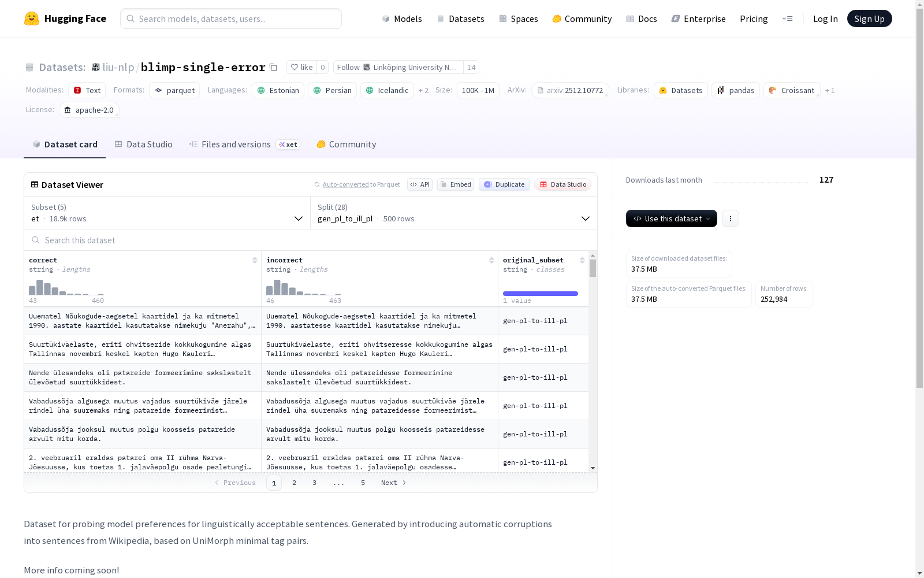Open the three-dot options next to Use this dataset

[x=731, y=218]
